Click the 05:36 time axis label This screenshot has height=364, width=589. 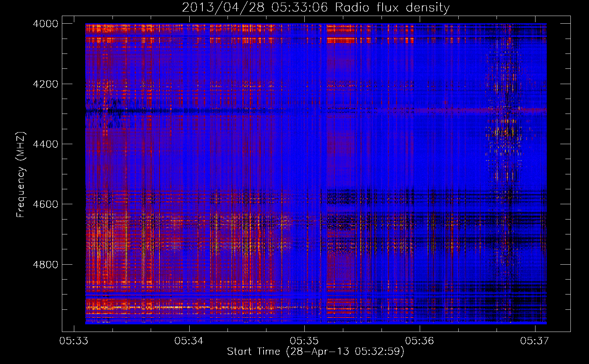420,341
